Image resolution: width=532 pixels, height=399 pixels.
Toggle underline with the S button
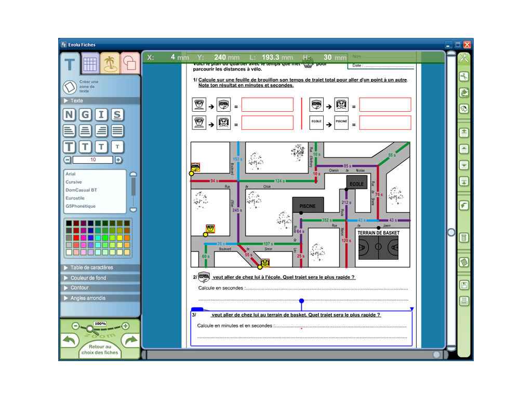coord(117,115)
